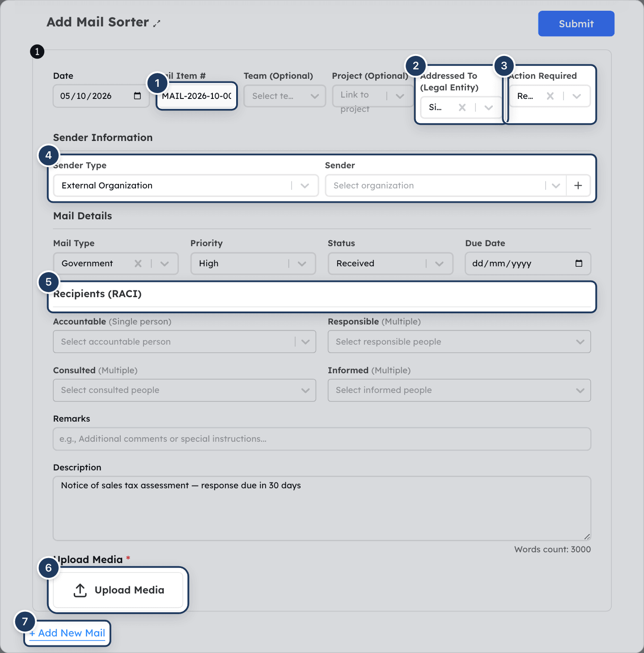Expand the Action Required dropdown arrow
The height and width of the screenshot is (653, 644).
tap(577, 96)
